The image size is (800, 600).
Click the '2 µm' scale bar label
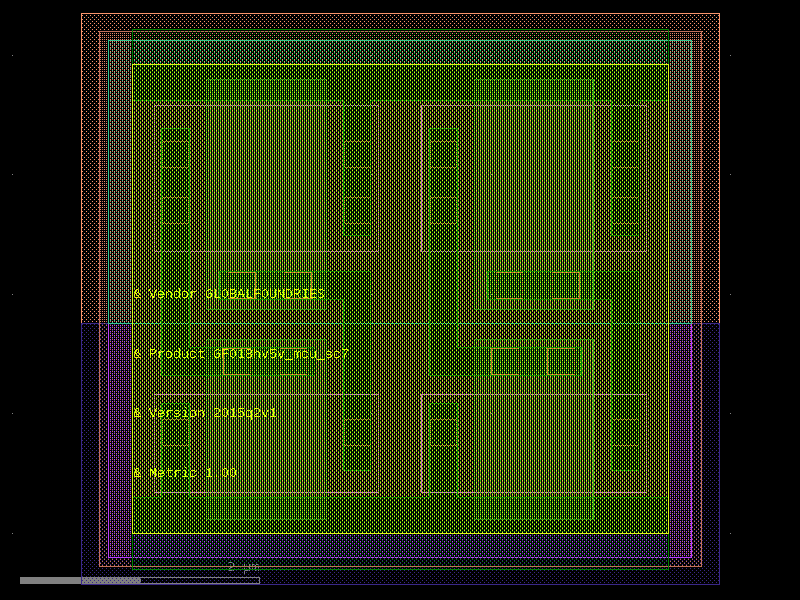click(243, 567)
